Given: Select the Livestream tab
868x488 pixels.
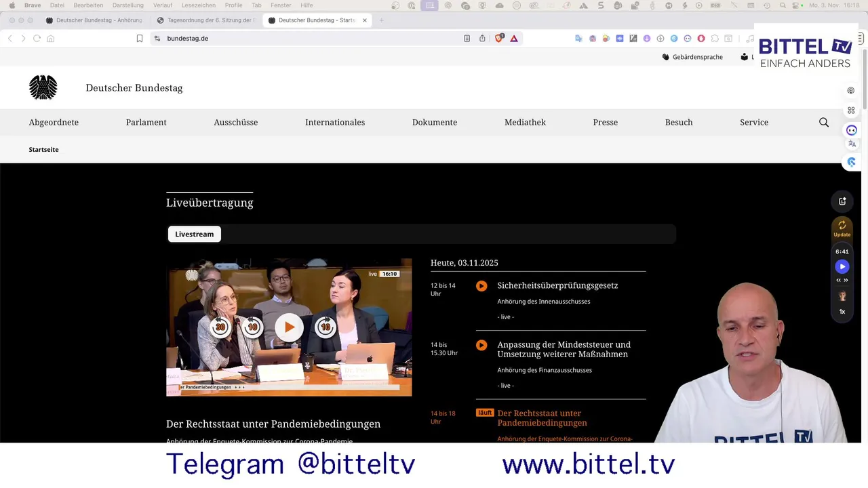Looking at the screenshot, I should (x=195, y=234).
